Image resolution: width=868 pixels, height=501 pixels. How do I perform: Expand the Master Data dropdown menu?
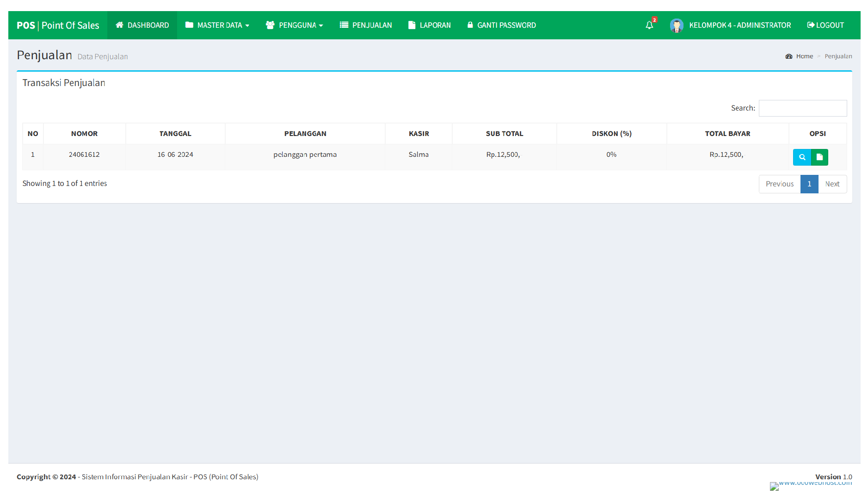click(x=217, y=25)
